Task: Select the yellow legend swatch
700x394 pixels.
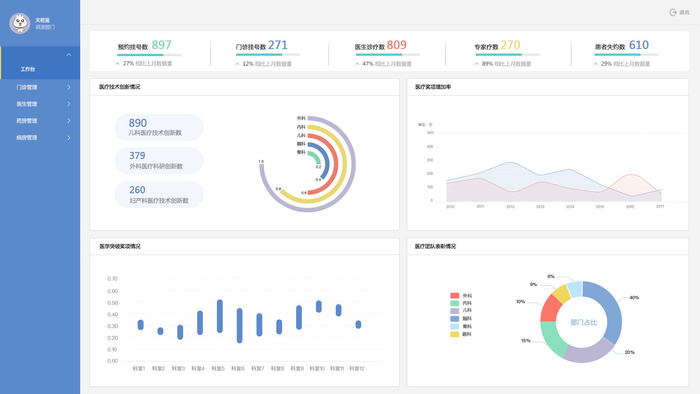Action: pos(454,334)
